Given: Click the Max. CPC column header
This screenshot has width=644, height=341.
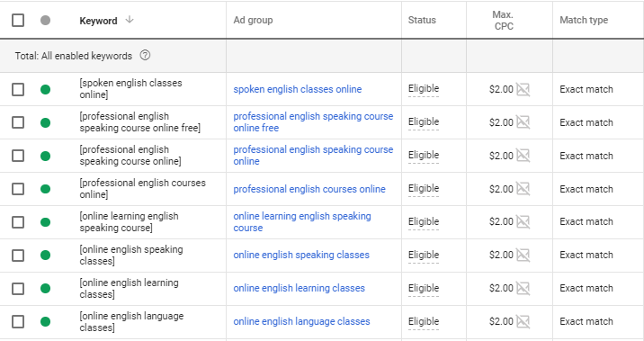Looking at the screenshot, I should point(504,21).
